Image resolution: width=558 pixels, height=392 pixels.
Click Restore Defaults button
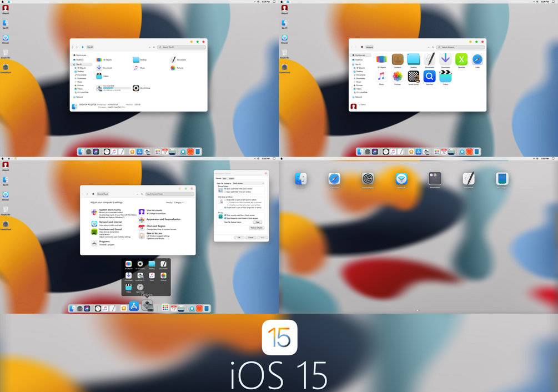256,228
